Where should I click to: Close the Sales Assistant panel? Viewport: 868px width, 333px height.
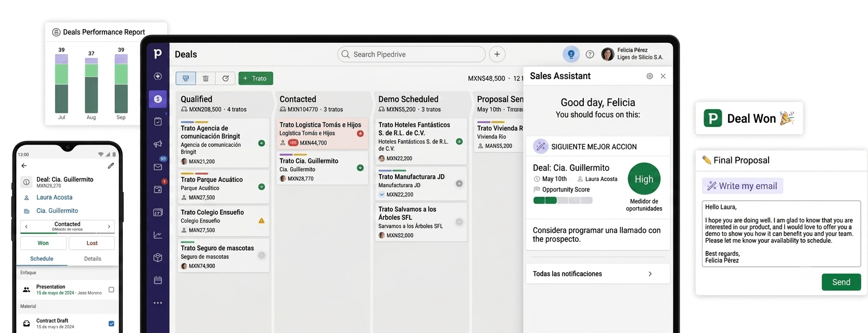663,76
